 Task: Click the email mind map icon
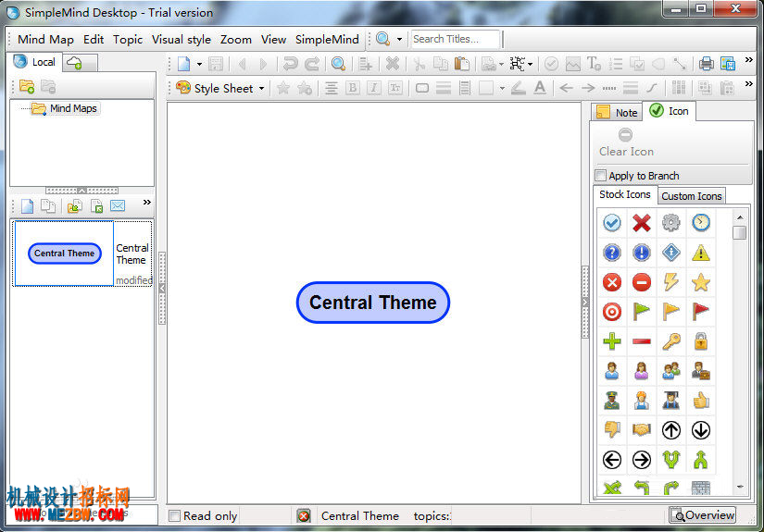click(x=118, y=206)
